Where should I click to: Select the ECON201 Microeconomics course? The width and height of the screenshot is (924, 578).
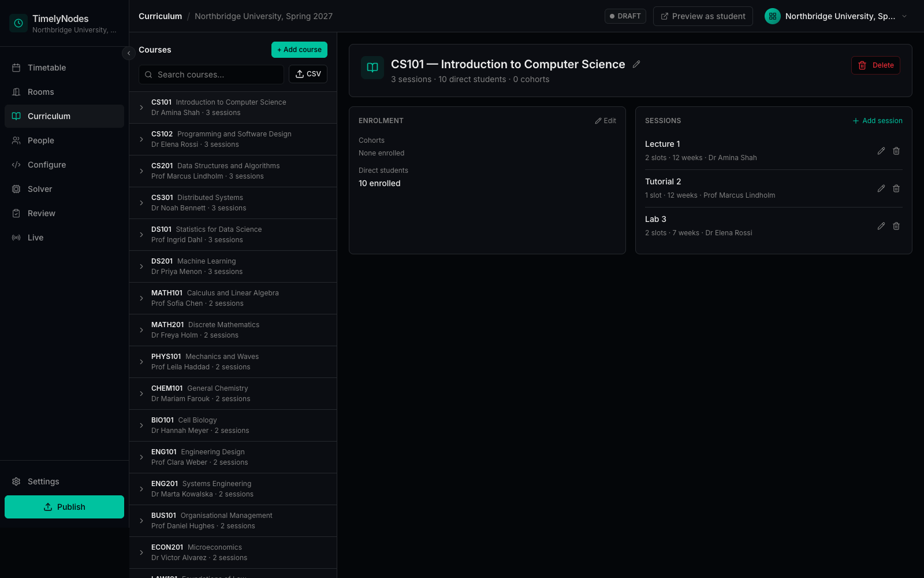pyautogui.click(x=233, y=553)
